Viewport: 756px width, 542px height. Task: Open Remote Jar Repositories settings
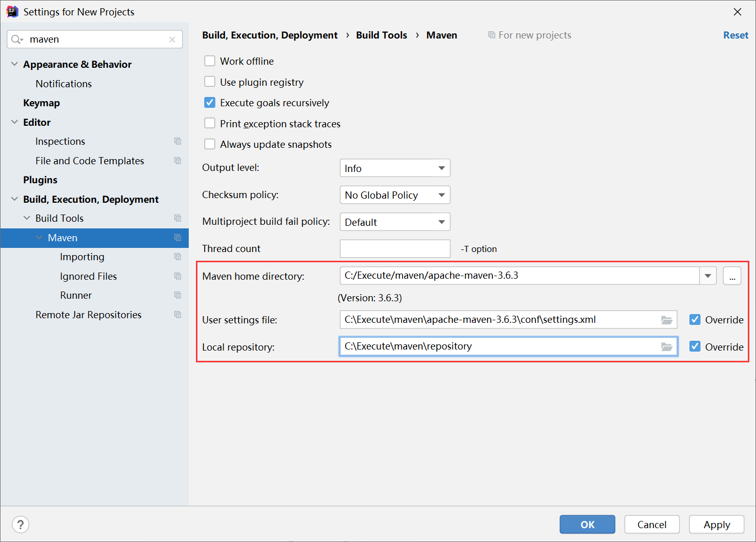tap(88, 315)
